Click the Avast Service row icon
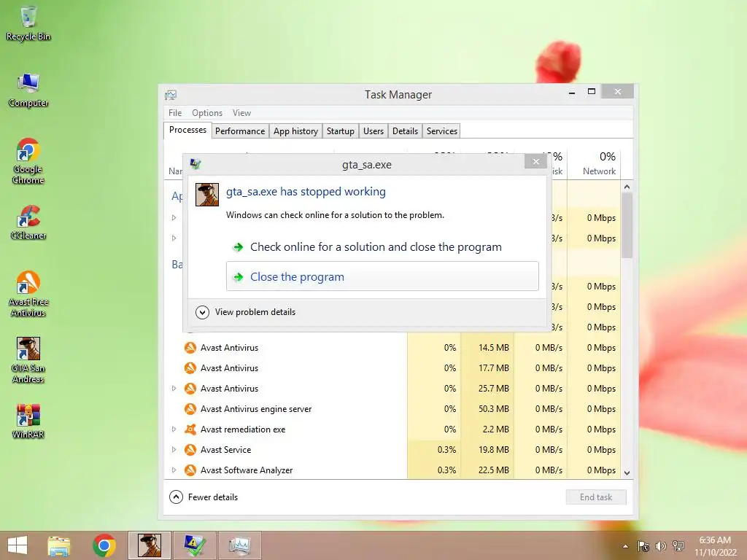 pyautogui.click(x=190, y=450)
